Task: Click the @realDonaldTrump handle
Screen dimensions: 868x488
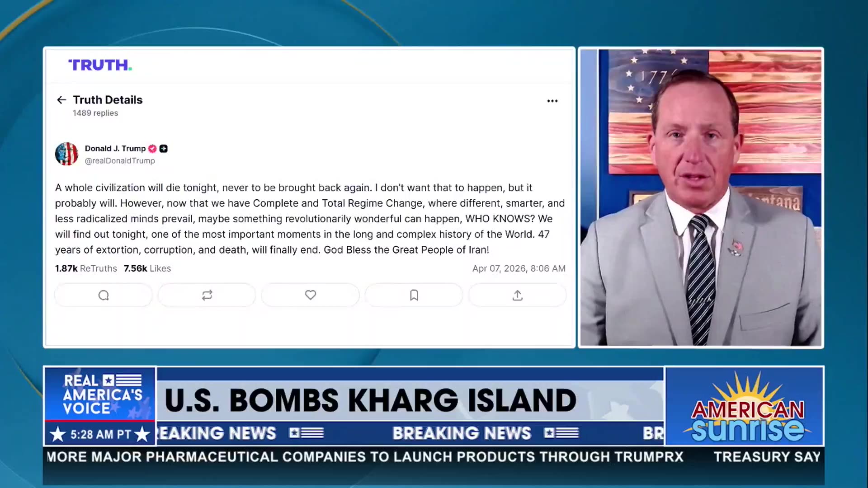Action: pos(120,161)
